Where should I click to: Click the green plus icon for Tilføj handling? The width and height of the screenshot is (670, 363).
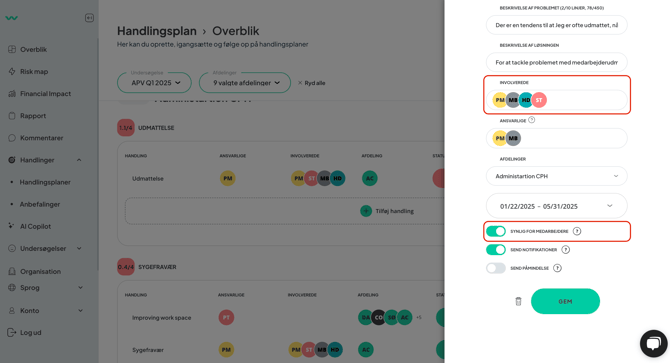(x=366, y=211)
